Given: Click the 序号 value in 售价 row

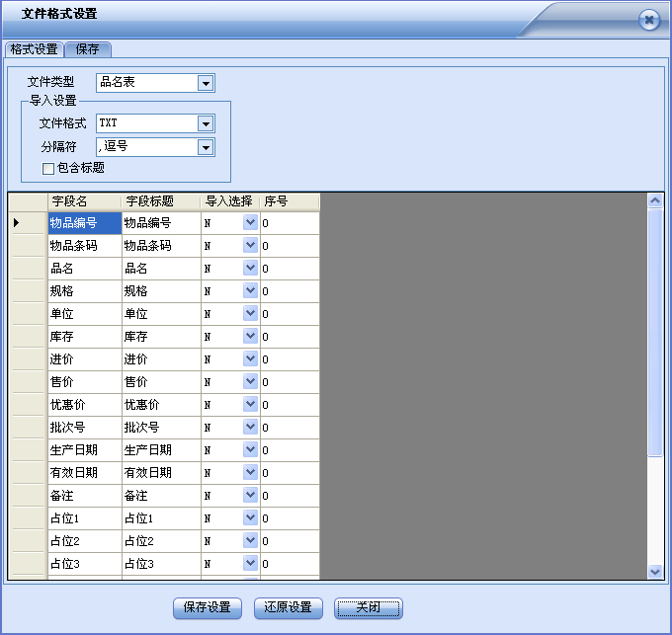Looking at the screenshot, I should point(290,382).
